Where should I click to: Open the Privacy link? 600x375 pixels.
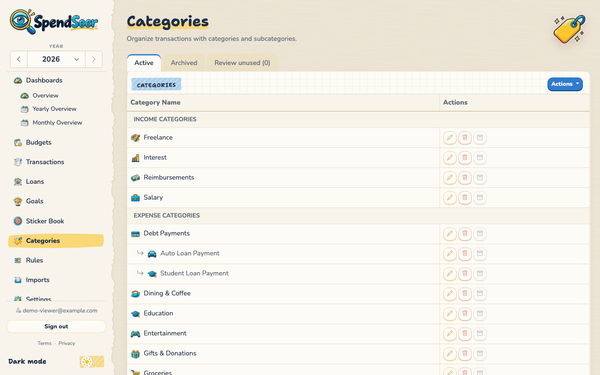tap(67, 343)
